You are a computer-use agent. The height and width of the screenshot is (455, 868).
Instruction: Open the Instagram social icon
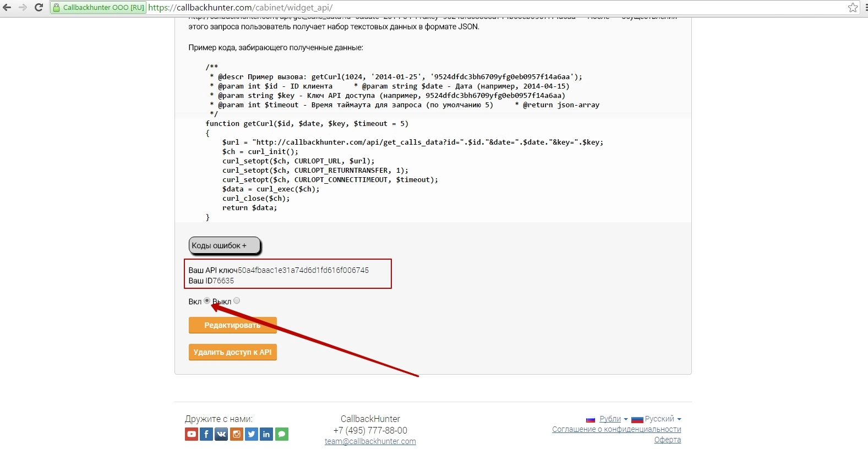click(237, 434)
